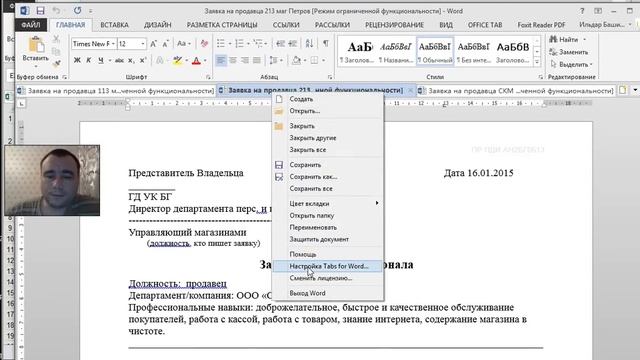Choose Переименовать in context menu
Image resolution: width=640 pixels, height=360 pixels.
328,227
